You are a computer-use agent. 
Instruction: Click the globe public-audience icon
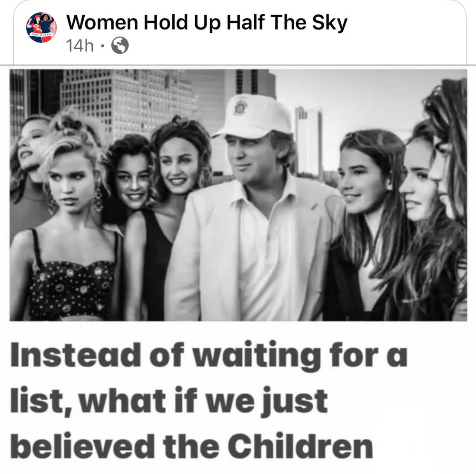coord(120,45)
